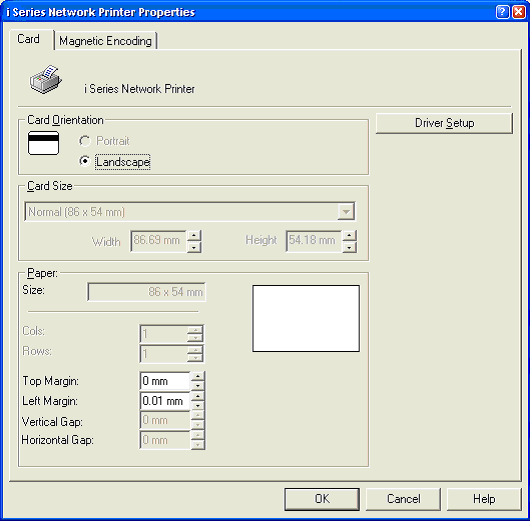Viewport: 530px width, 521px height.
Task: Confirm settings with the OK button
Action: pos(322,499)
